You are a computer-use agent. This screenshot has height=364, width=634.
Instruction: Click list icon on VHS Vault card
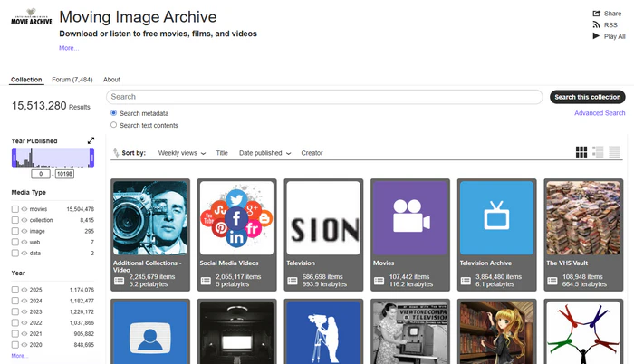click(x=552, y=281)
